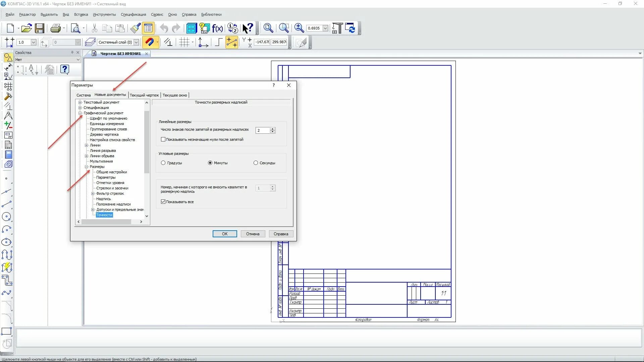Open Новые документы tab
This screenshot has height=362, width=644.
(x=110, y=95)
